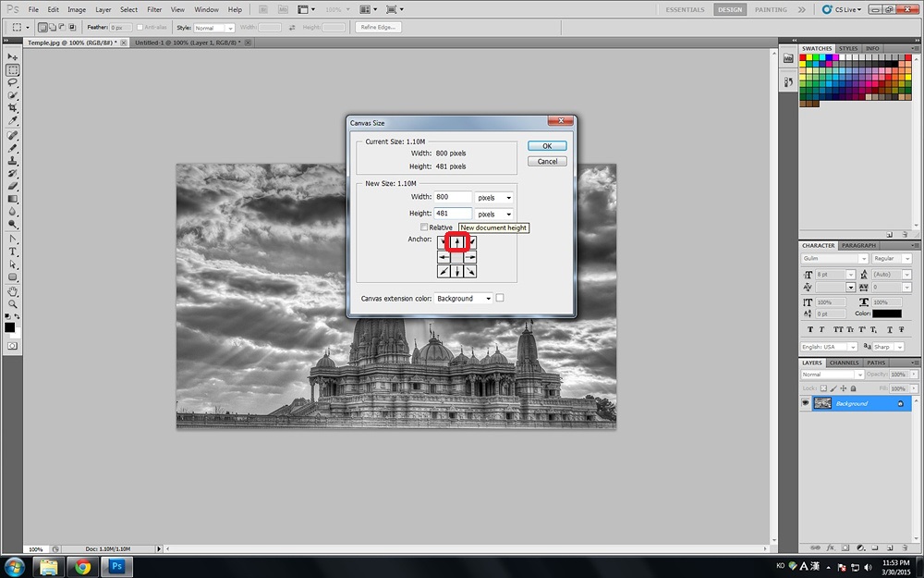Hide the Background layer with eye icon
This screenshot has width=924, height=578.
(806, 403)
